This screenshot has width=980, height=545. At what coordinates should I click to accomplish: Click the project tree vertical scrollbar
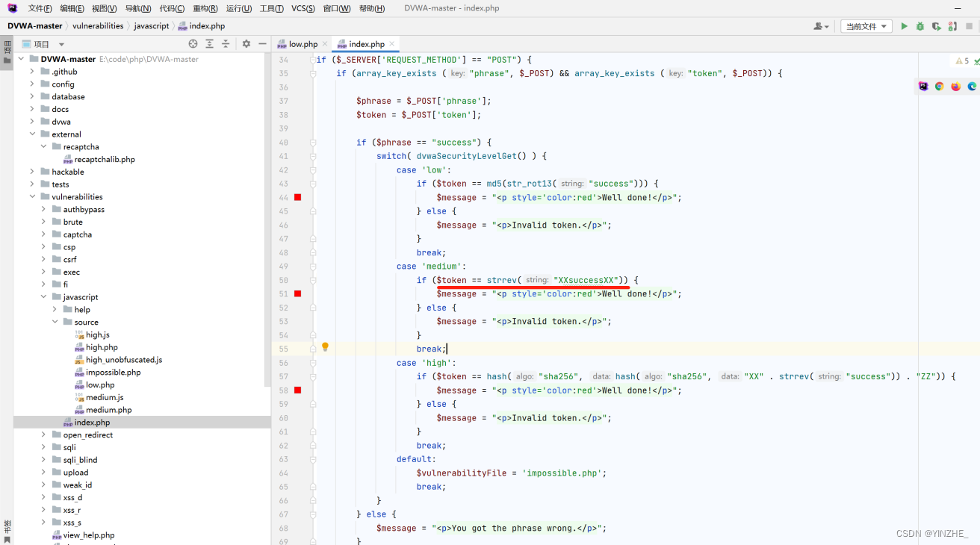(x=268, y=220)
